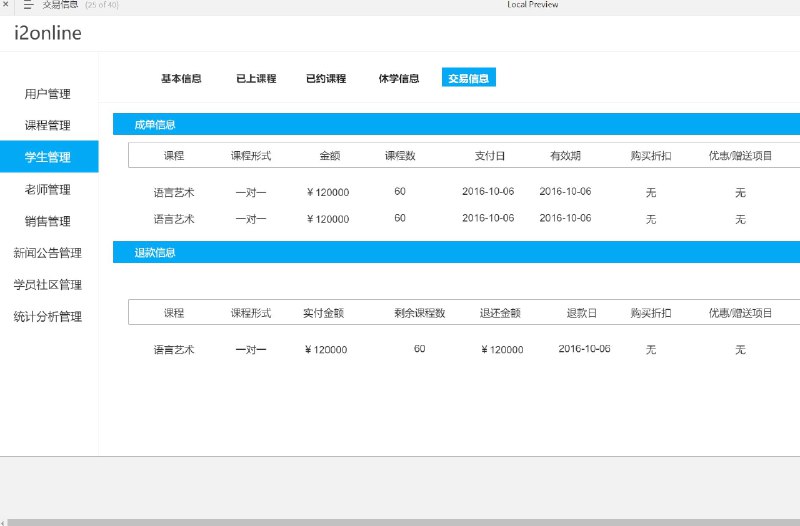The image size is (800, 526).
Task: Click 优惠/赠送项目 header in 成单信息 table
Action: click(x=740, y=156)
